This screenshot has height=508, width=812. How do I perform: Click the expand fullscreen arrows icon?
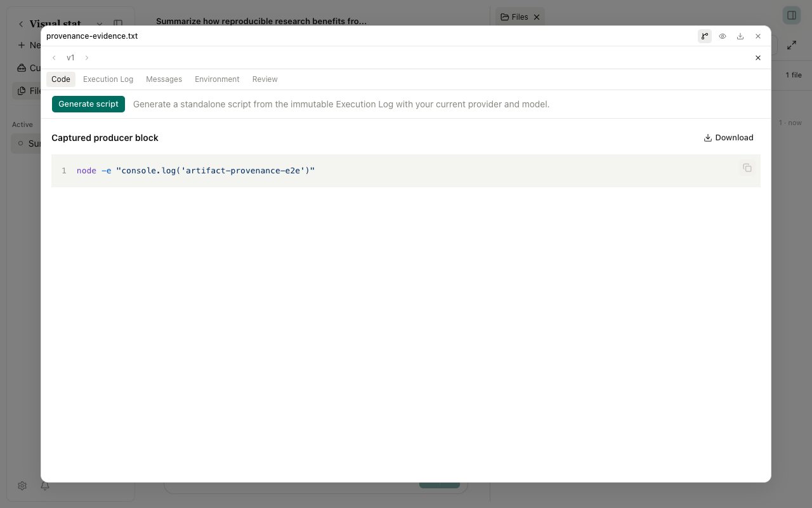click(792, 45)
